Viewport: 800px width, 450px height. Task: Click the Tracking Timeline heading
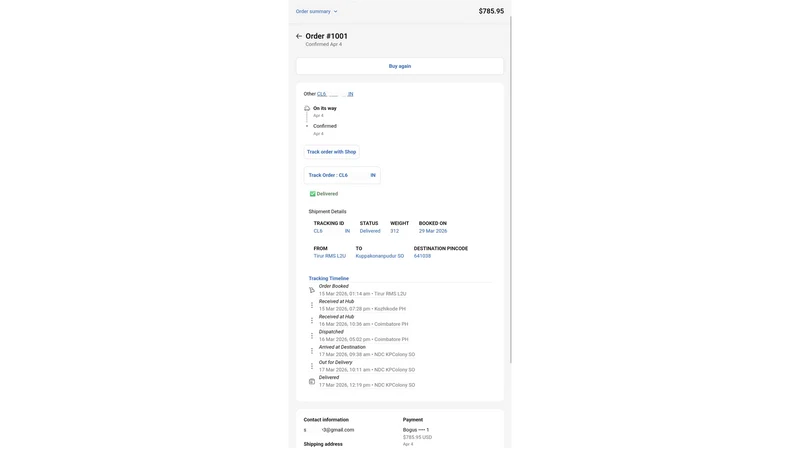coord(329,279)
